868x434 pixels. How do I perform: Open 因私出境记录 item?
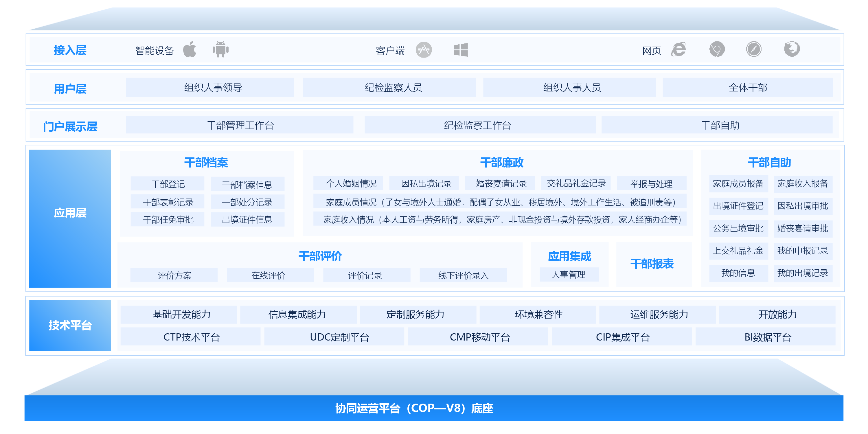click(x=424, y=183)
